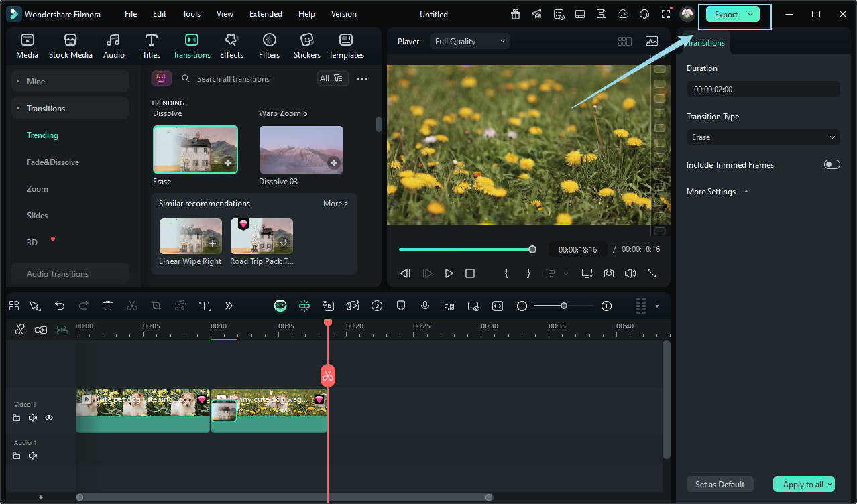The image size is (857, 504).
Task: Open the timeline layout grid icon
Action: coord(14,306)
